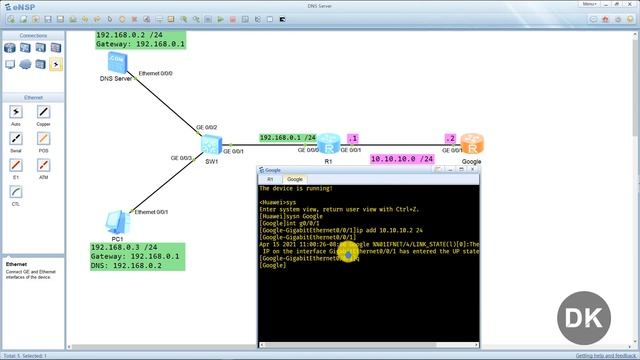Screen dimensions: 640x360
Task: Click the PC1 device on canvas
Action: (x=118, y=222)
